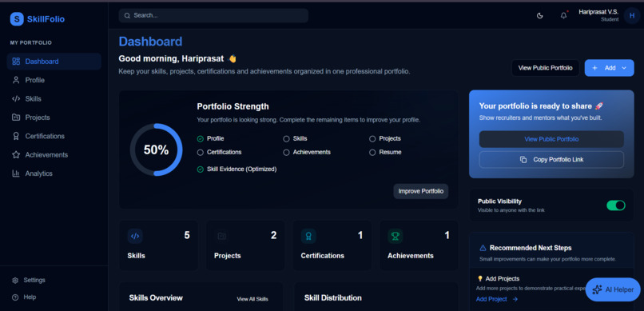Open the Hariprasat V.S. account name menu
This screenshot has height=311, width=644.
coord(598,12)
